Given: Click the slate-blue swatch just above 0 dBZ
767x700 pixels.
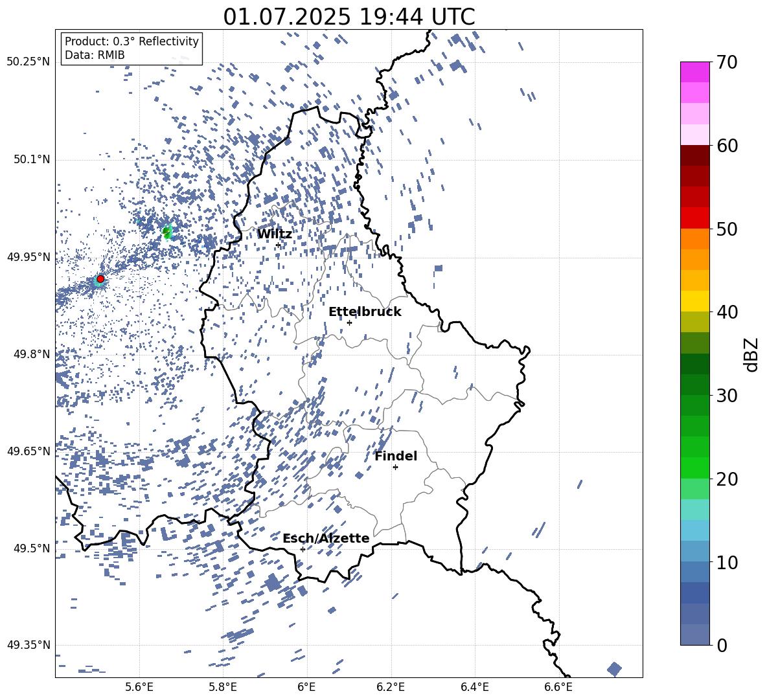Looking at the screenshot, I should 695,635.
